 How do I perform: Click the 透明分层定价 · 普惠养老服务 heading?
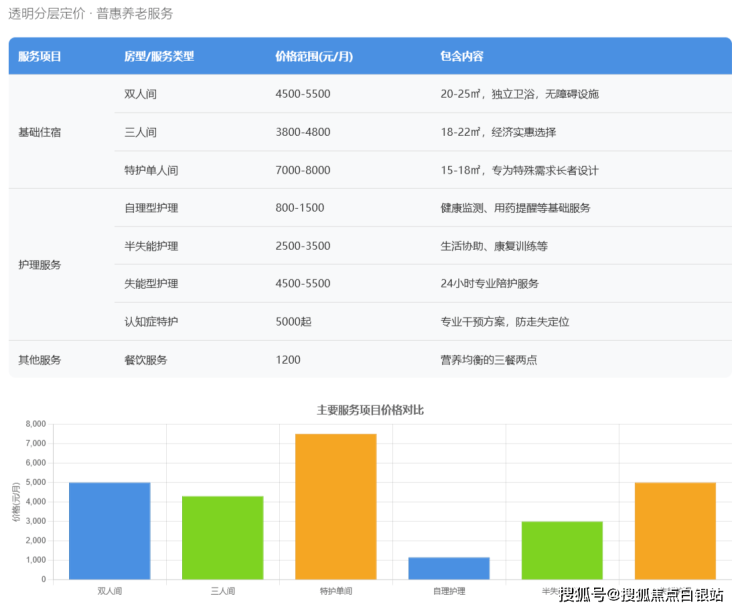pyautogui.click(x=91, y=14)
